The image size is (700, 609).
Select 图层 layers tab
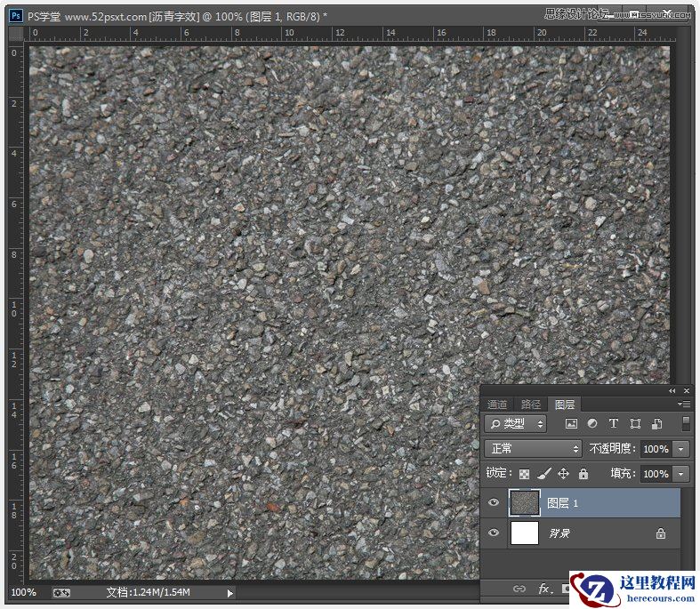(x=565, y=405)
